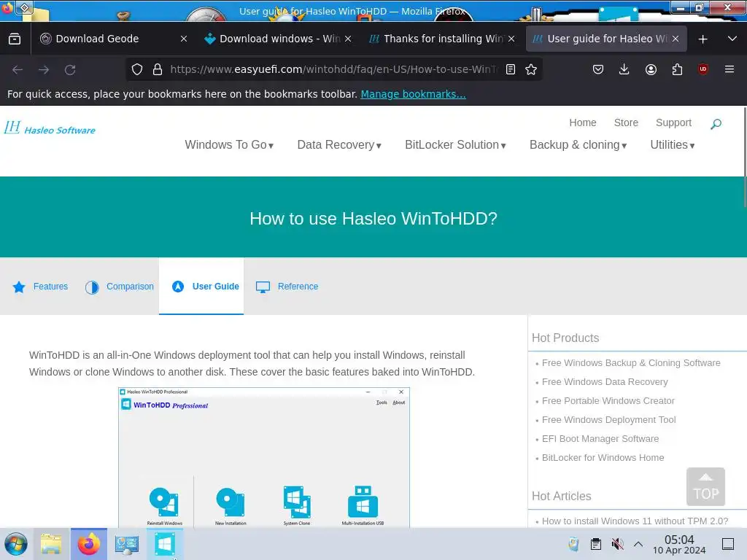Switch to Download windows tab
The height and width of the screenshot is (560, 747).
(279, 39)
